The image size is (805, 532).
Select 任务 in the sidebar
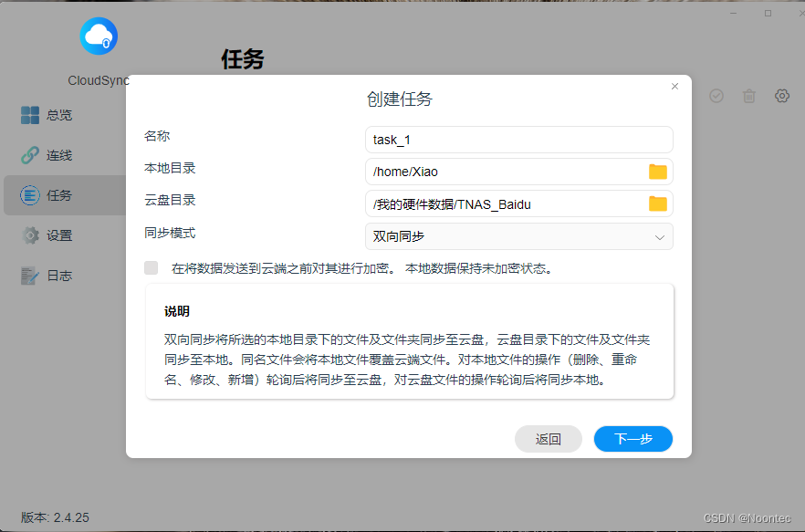[58, 195]
